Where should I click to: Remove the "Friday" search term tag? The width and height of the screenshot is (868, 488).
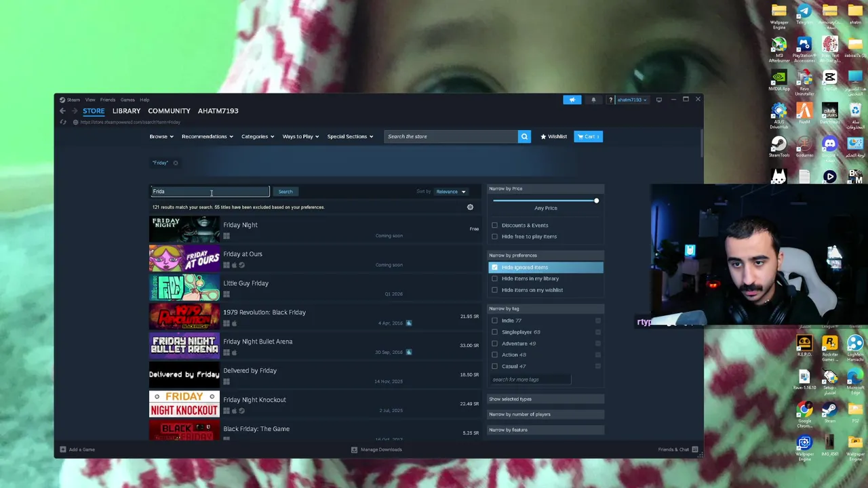tap(175, 163)
